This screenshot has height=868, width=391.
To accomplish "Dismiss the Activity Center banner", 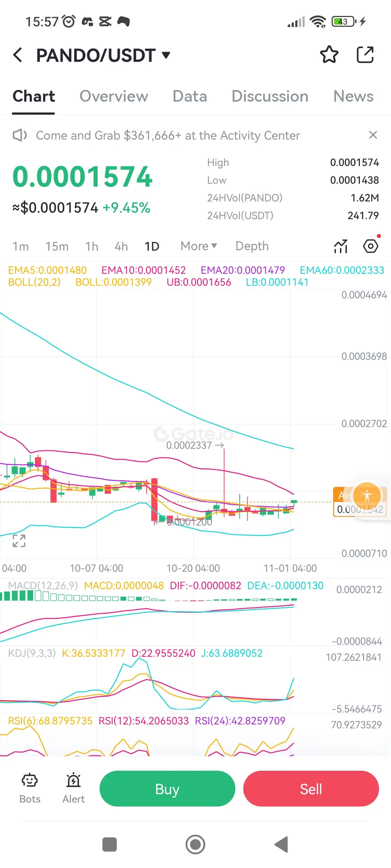I will click(373, 135).
